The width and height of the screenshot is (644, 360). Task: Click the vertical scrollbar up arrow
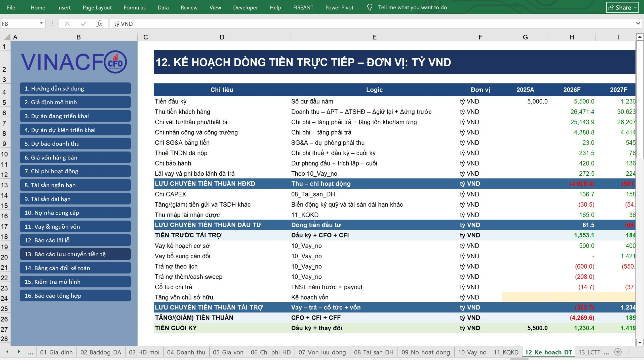[639, 37]
